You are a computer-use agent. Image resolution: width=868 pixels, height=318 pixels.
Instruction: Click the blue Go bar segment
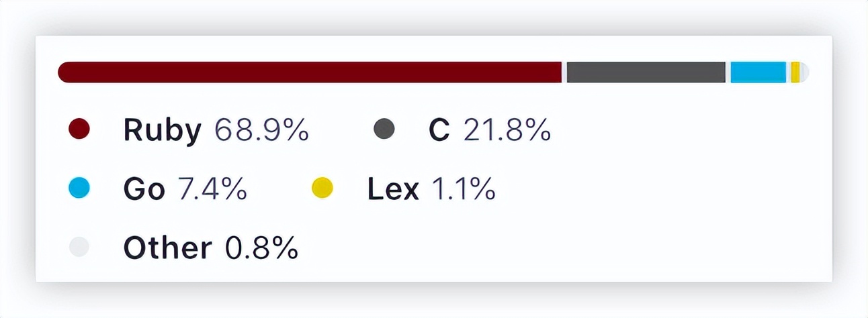click(x=758, y=72)
